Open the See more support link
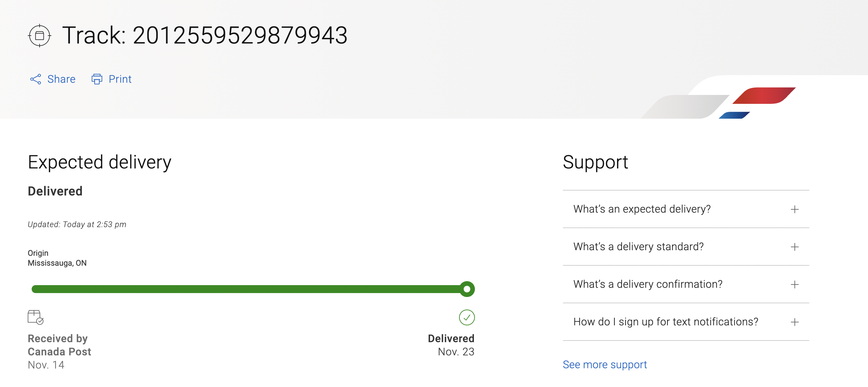868x387 pixels. (604, 365)
